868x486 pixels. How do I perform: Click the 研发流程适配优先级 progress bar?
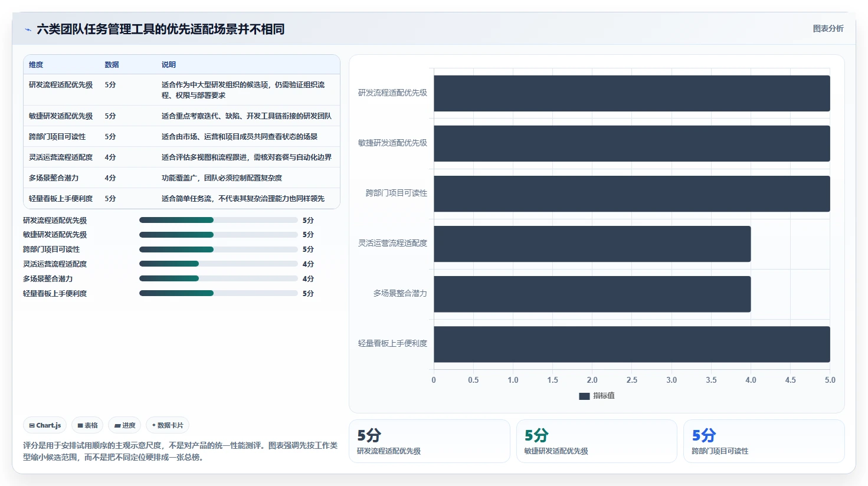[x=218, y=220]
